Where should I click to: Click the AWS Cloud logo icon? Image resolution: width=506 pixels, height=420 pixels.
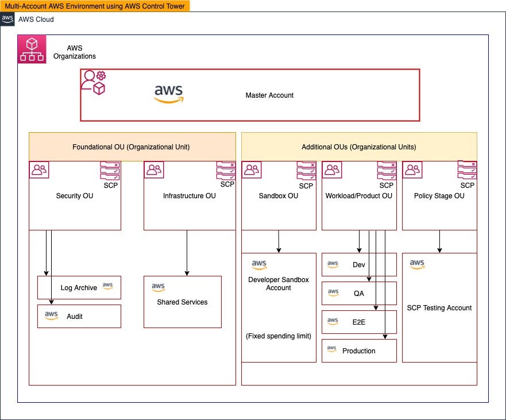pos(7,19)
